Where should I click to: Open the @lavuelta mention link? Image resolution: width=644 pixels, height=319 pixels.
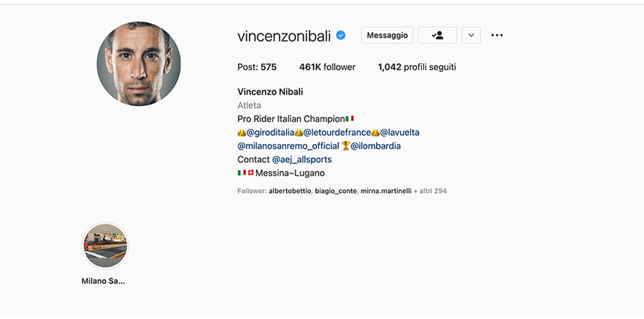[400, 133]
